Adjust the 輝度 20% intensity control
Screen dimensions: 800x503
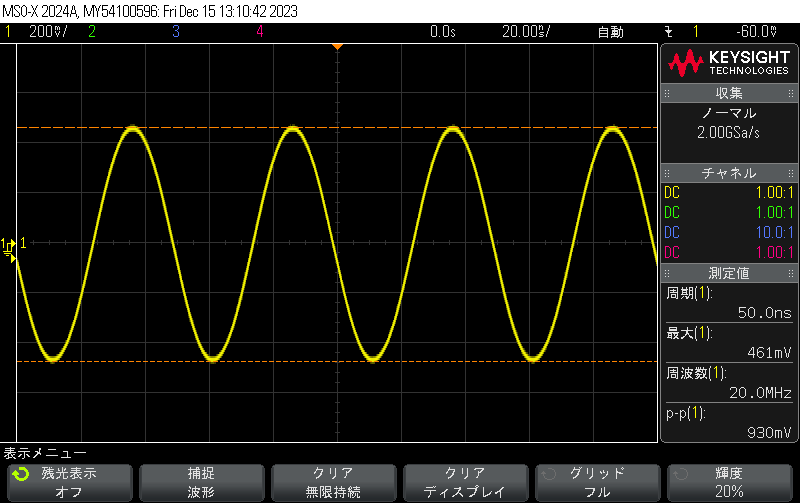(729, 482)
